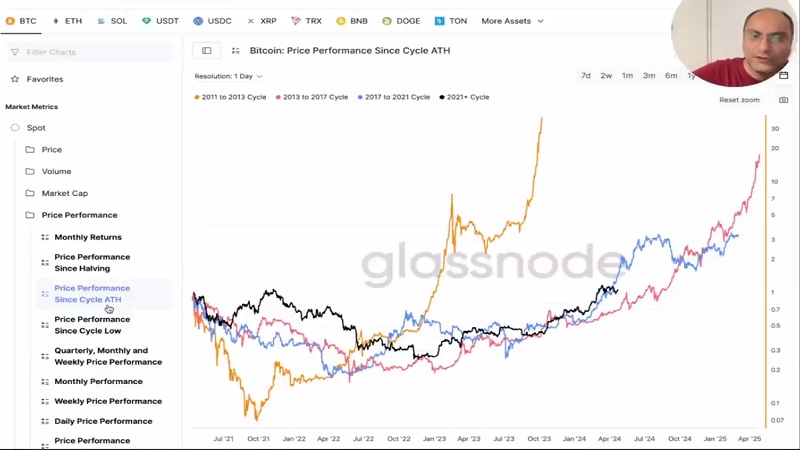Expand the More Assets dropdown
The width and height of the screenshot is (800, 450).
pyautogui.click(x=512, y=21)
